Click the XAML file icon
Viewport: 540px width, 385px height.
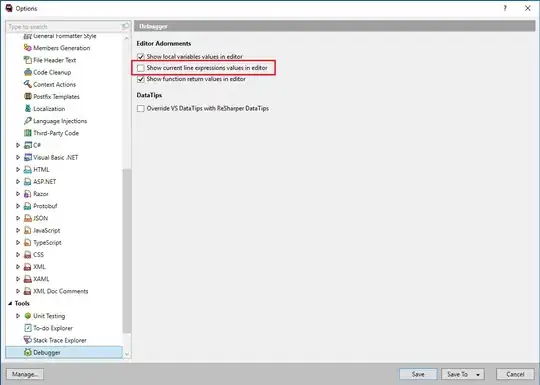[x=28, y=279]
